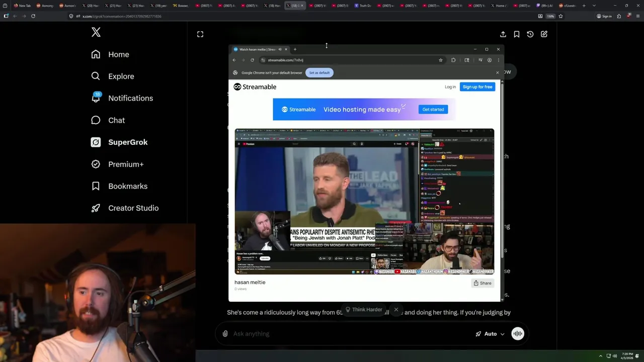Click the share upload icon in Grok header
Viewport: 644px width, 362px height.
[503, 34]
